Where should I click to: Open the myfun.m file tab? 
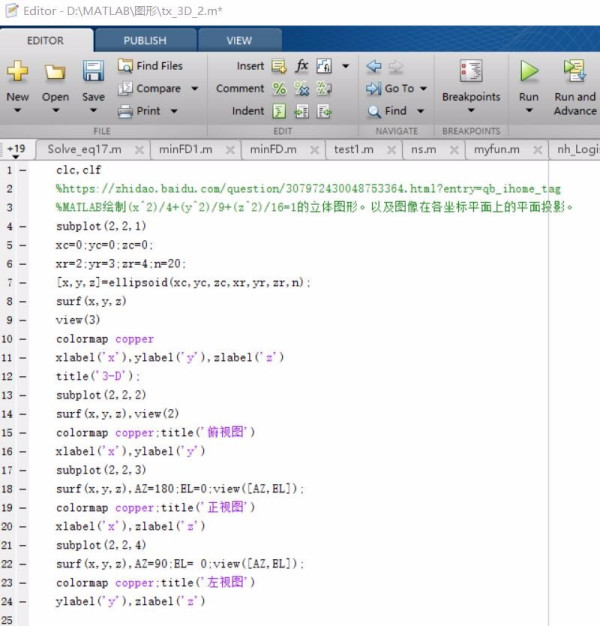(497, 149)
